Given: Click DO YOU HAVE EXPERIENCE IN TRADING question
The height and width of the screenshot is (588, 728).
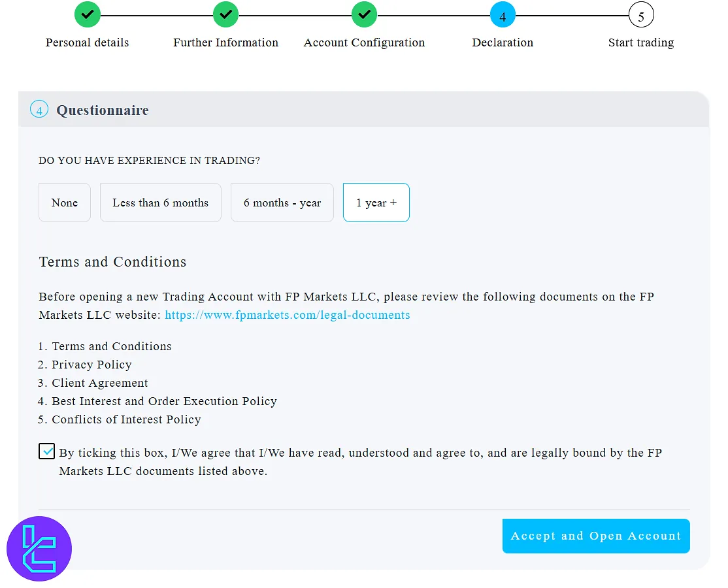Looking at the screenshot, I should pyautogui.click(x=149, y=161).
